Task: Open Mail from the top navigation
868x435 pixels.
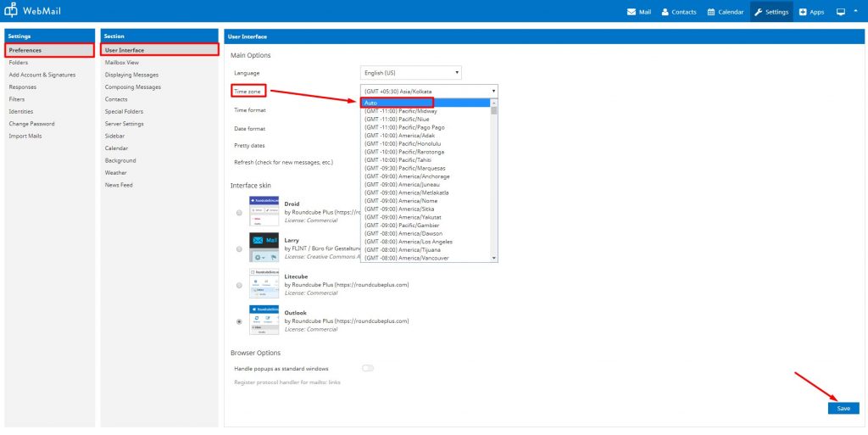Action: point(638,12)
